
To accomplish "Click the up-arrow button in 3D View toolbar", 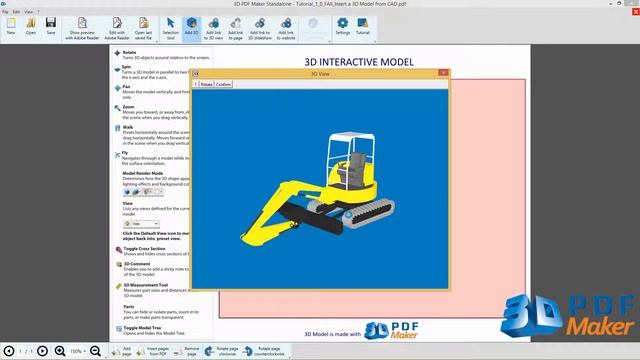I will [x=196, y=84].
